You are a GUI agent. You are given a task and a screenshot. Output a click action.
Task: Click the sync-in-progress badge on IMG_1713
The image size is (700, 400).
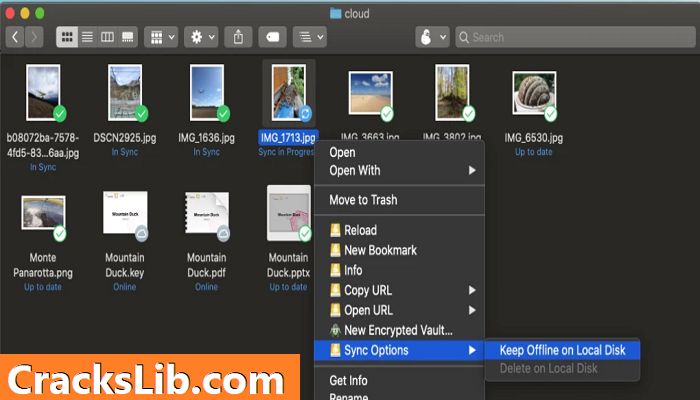(x=305, y=114)
